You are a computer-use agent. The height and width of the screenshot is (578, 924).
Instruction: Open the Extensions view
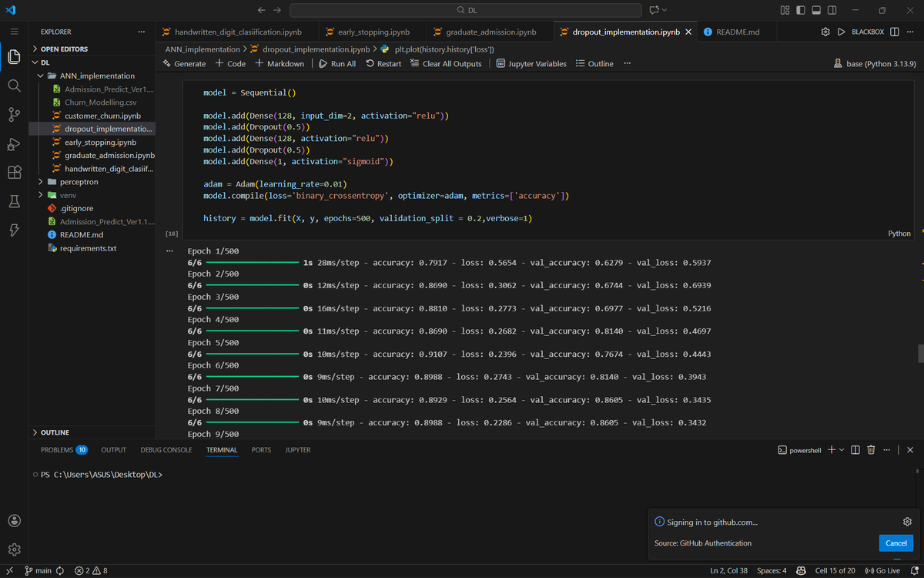[14, 172]
